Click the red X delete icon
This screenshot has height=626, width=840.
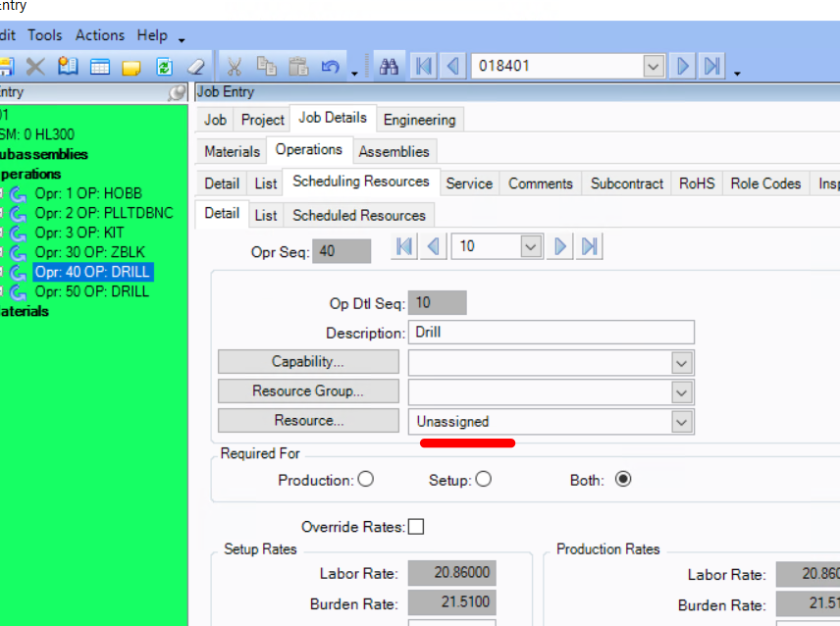pos(36,67)
